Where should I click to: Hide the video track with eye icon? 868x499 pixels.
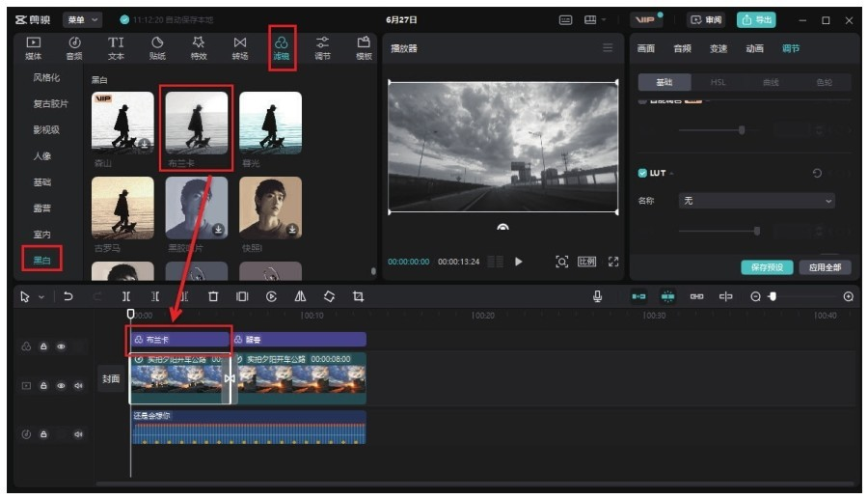coord(61,385)
